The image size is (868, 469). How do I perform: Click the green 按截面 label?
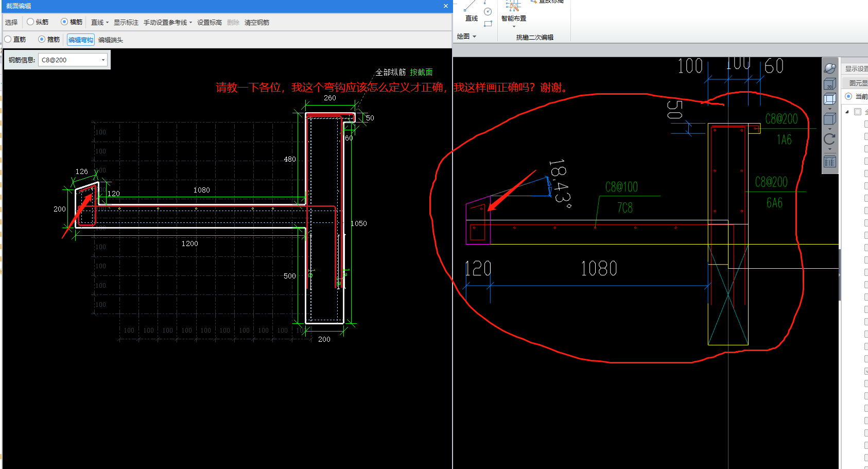pyautogui.click(x=421, y=73)
